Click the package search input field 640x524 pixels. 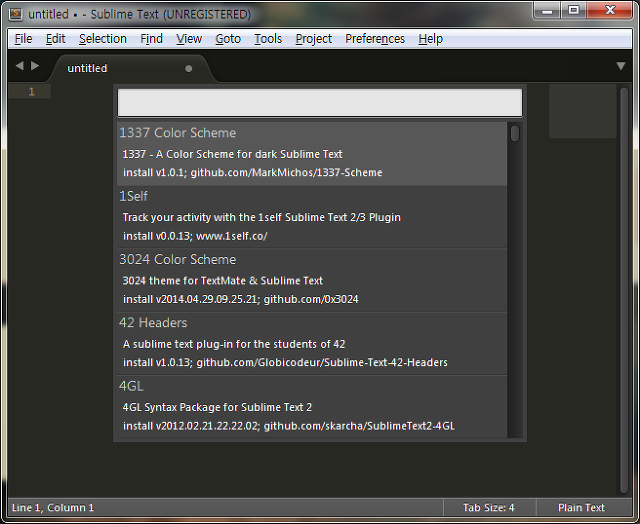coord(320,102)
